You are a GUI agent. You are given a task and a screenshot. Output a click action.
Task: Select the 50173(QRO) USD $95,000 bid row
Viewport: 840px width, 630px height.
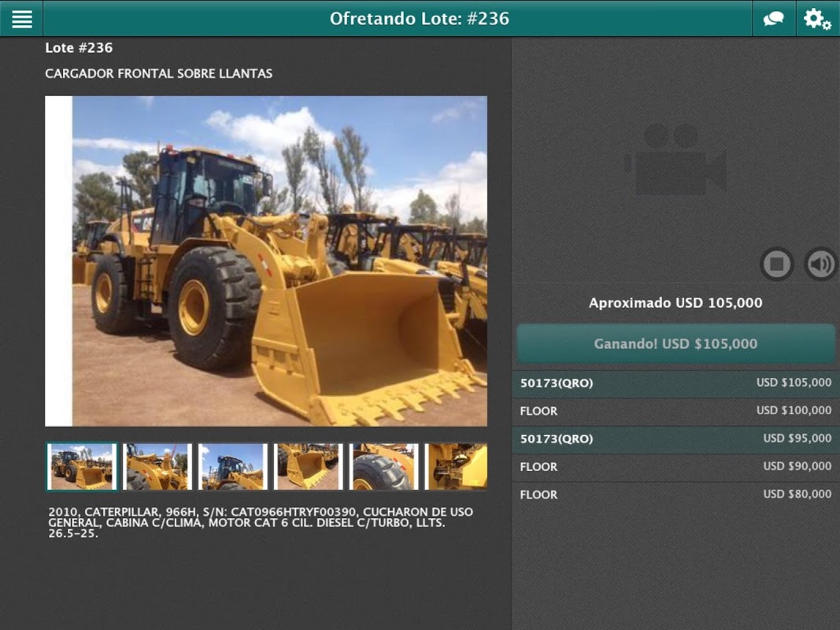(x=675, y=439)
